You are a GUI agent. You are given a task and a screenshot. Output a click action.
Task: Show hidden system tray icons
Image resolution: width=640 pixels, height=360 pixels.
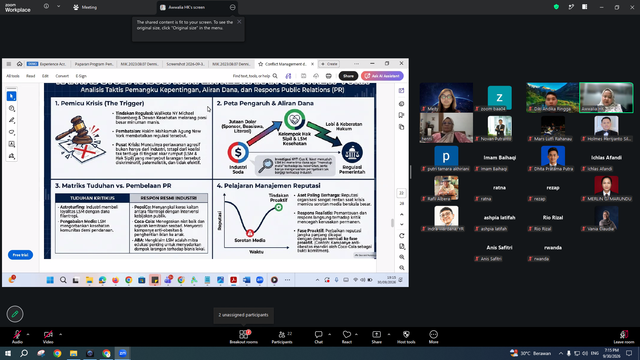tap(561, 353)
